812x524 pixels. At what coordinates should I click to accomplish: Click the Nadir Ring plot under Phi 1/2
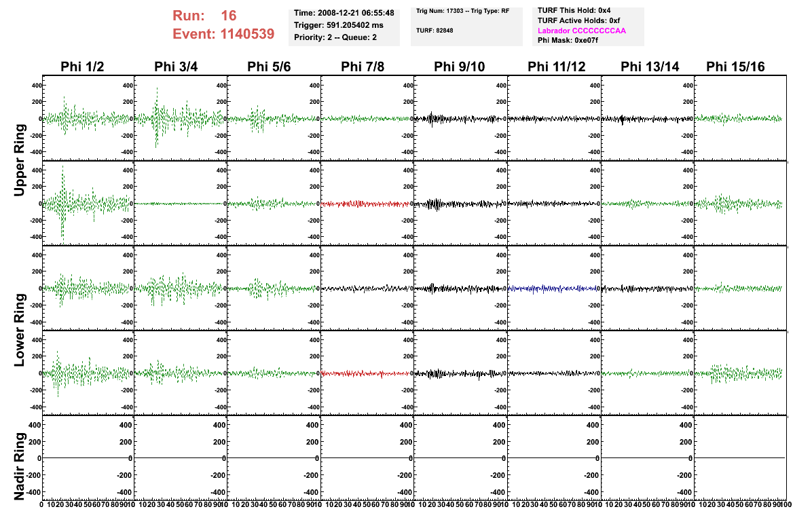88,457
